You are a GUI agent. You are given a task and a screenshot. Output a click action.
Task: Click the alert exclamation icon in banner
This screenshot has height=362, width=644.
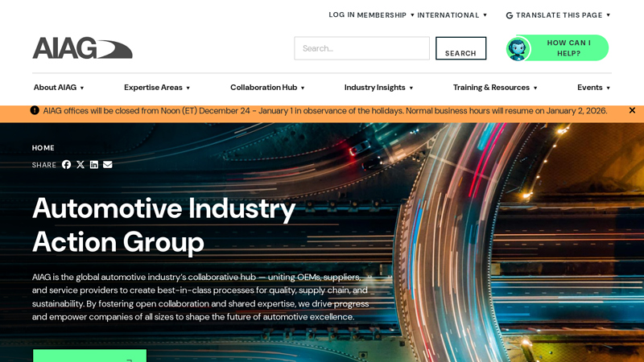[35, 110]
